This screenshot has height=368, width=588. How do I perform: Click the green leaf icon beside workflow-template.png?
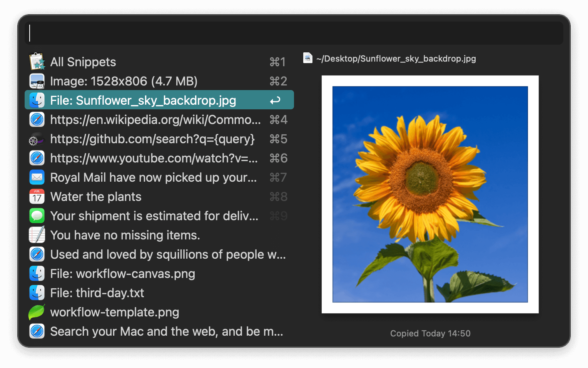click(x=37, y=312)
